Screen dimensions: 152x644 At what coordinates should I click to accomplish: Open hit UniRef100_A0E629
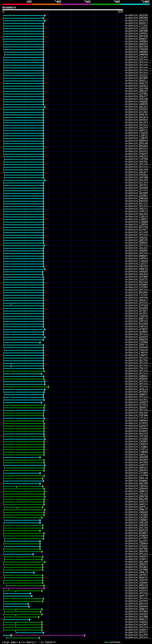(x=136, y=614)
